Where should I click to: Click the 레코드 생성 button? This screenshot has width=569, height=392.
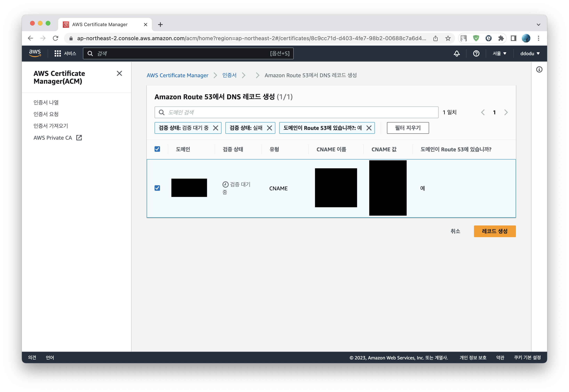point(495,231)
